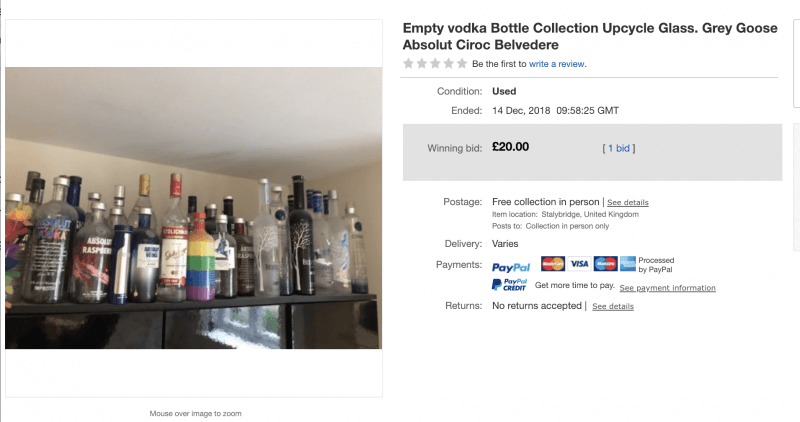
Task: Click the £20.00 winning bid amount
Action: tap(510, 147)
